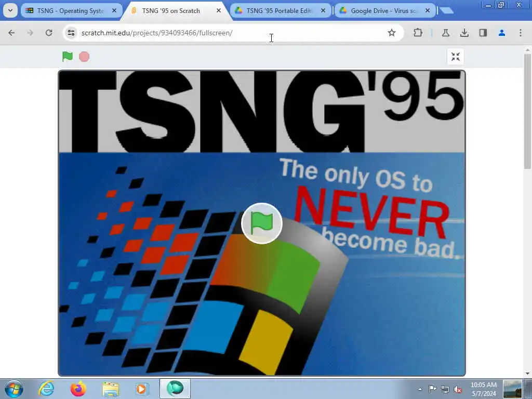This screenshot has height=399, width=532.
Task: Click the TSNG '95 project stage
Action: pos(262,223)
